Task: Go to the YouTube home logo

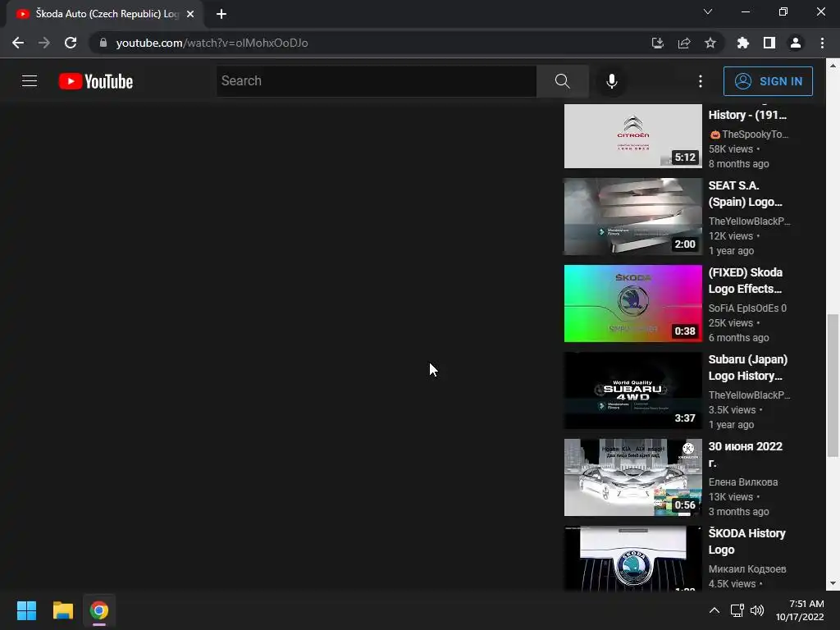Action: (x=96, y=81)
